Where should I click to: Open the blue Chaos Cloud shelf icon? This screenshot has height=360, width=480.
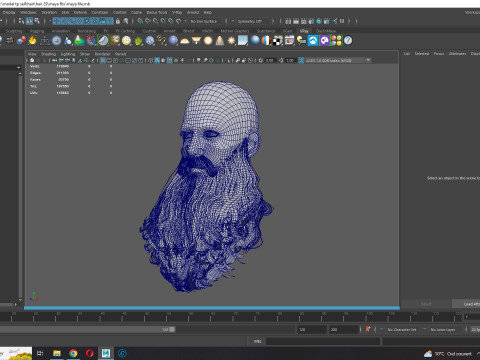(313, 41)
